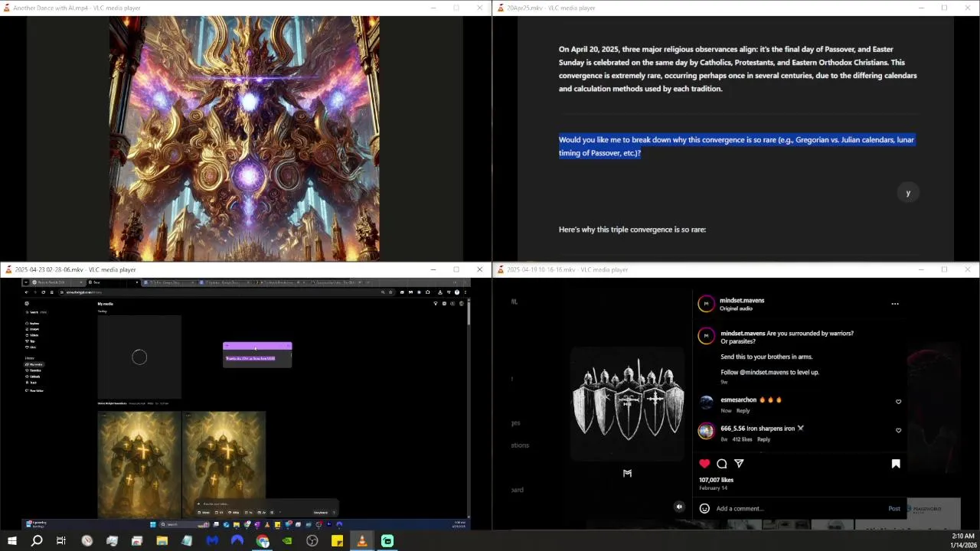Click the loading media tile with the spinner
This screenshot has height=551, width=980.
139,357
